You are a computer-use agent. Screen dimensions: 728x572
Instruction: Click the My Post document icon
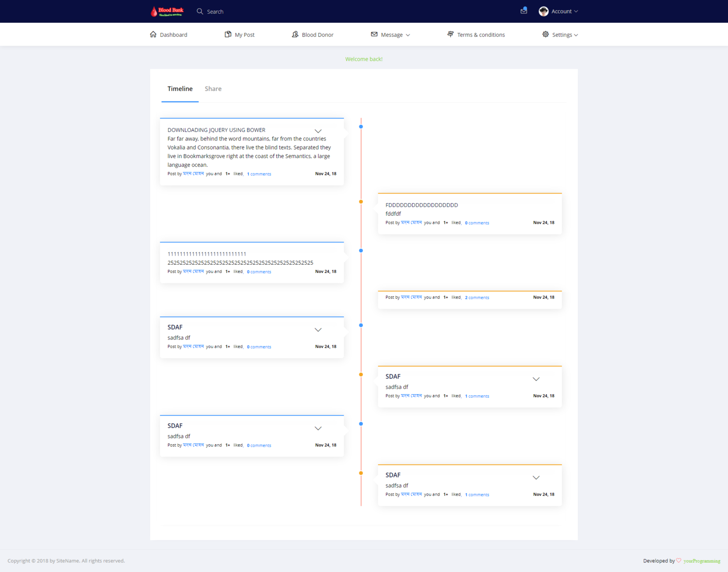pos(228,34)
